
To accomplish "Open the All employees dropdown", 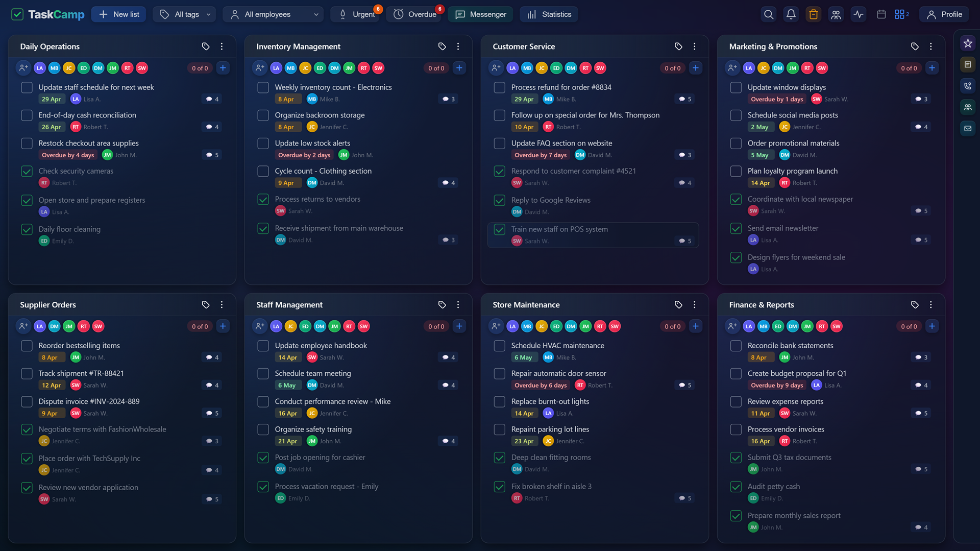I will tap(274, 14).
